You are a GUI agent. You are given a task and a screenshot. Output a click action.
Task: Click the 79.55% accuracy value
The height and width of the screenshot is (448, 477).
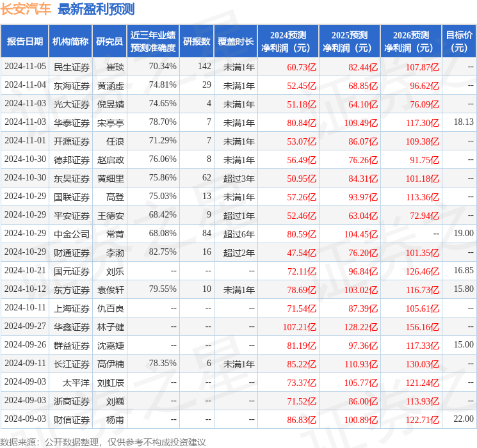pyautogui.click(x=163, y=289)
